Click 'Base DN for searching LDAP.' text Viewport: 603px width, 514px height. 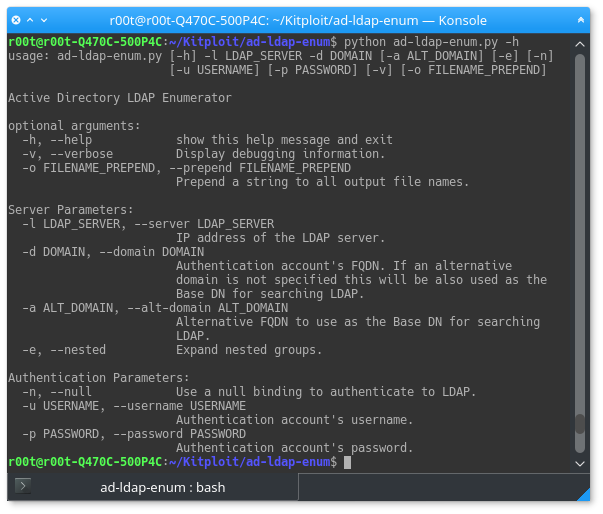270,294
